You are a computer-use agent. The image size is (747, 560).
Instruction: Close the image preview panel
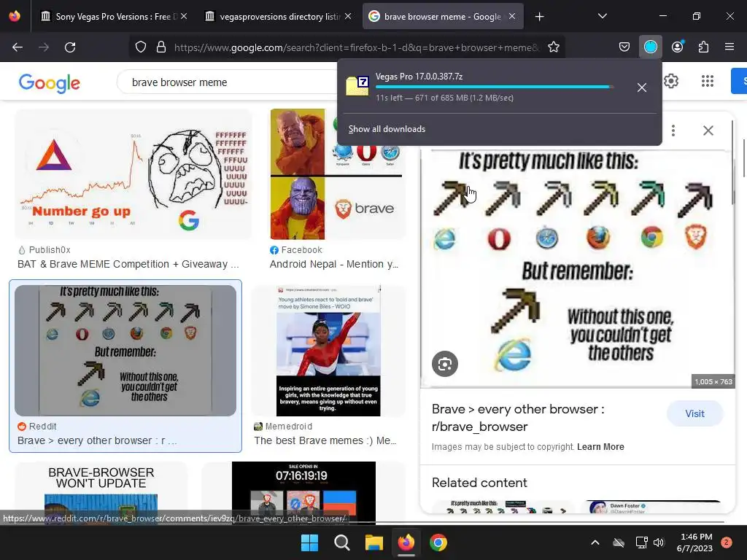pos(708,131)
